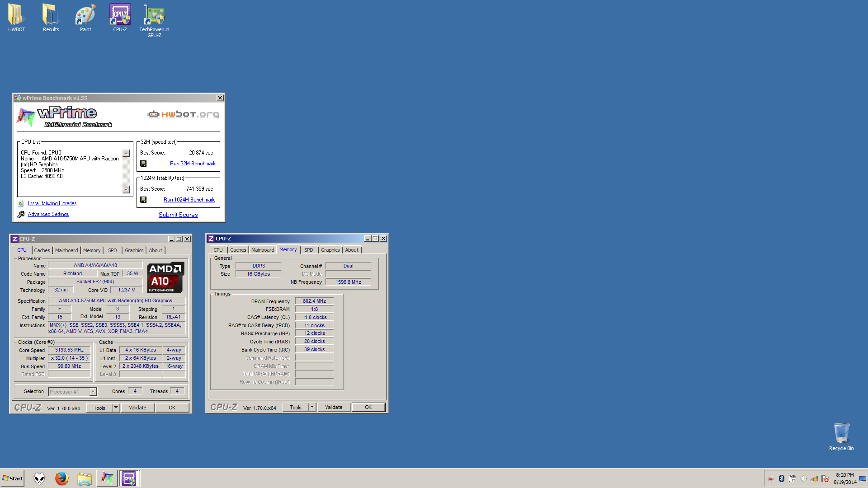Click the DRAM Frequency value 802.4 MHz
The width and height of the screenshot is (868, 488).
[314, 301]
